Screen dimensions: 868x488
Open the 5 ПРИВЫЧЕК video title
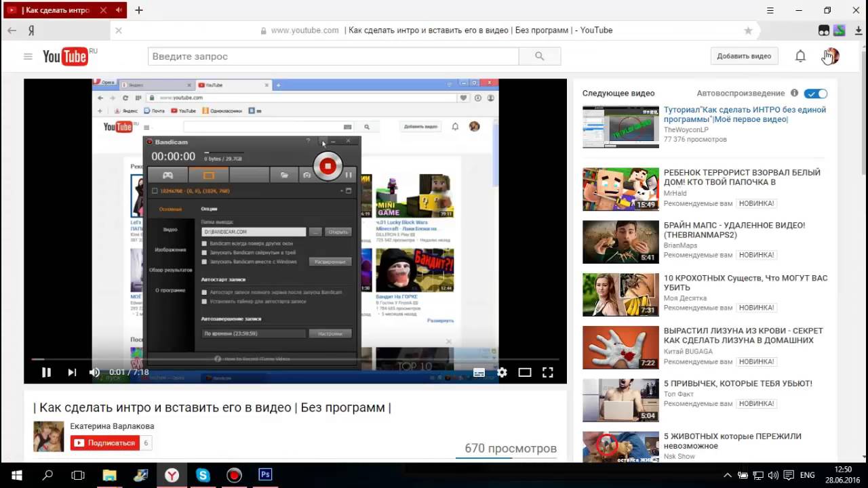[x=738, y=384]
